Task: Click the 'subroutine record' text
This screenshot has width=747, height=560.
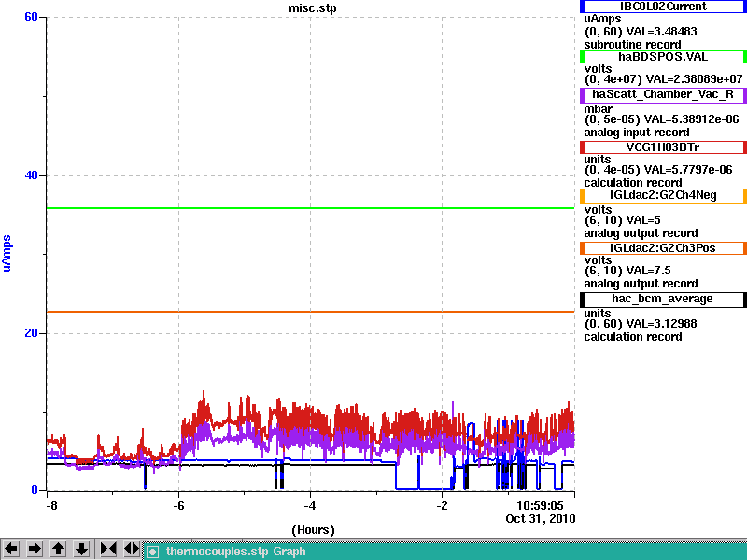Action: (x=632, y=45)
